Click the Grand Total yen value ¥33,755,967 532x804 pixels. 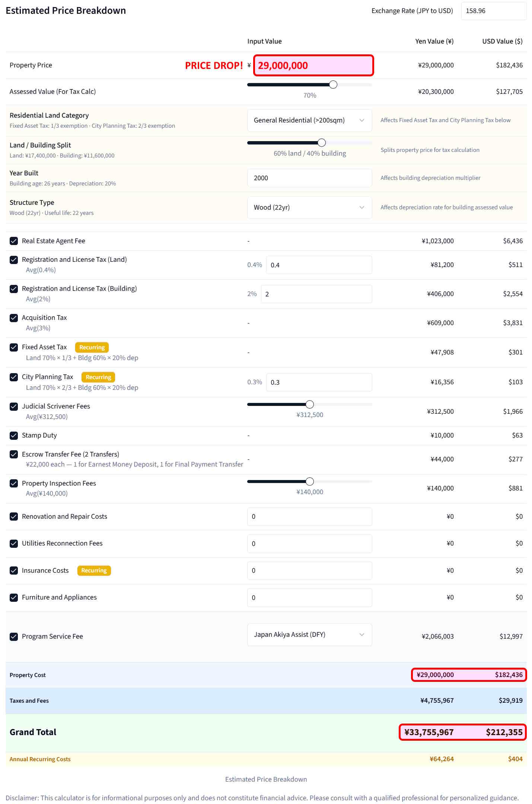point(429,732)
